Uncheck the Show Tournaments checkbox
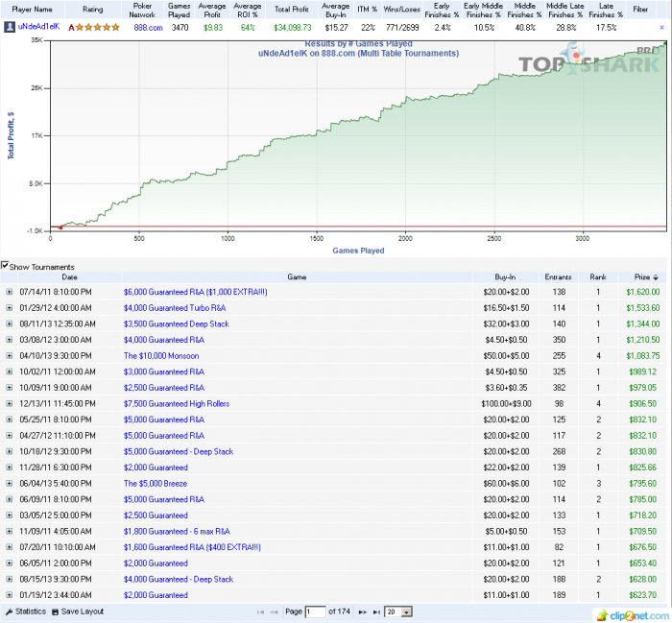Image resolution: width=672 pixels, height=623 pixels. pyautogui.click(x=5, y=267)
